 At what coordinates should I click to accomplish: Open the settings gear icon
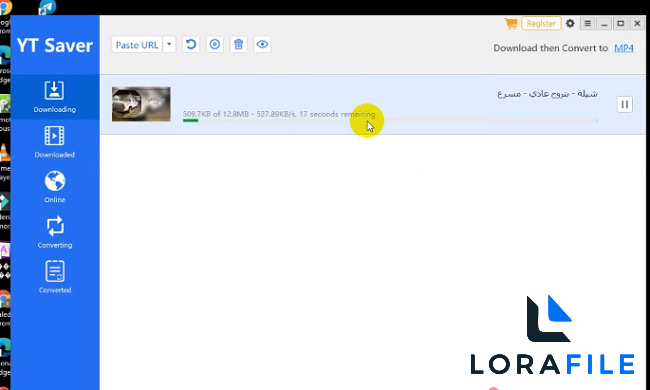click(570, 24)
